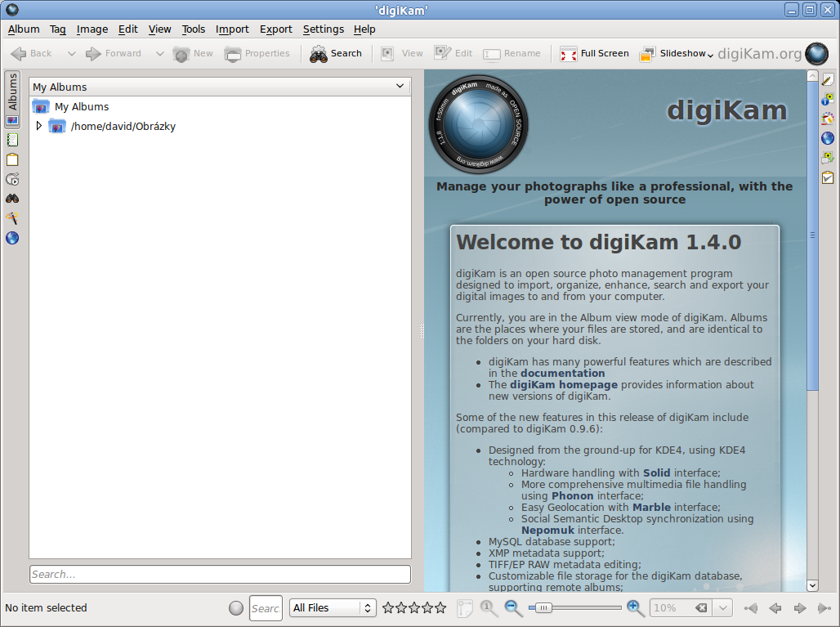840x627 pixels.
Task: Open the Colors paint bucket icon in right sidebar
Action: coord(828,119)
